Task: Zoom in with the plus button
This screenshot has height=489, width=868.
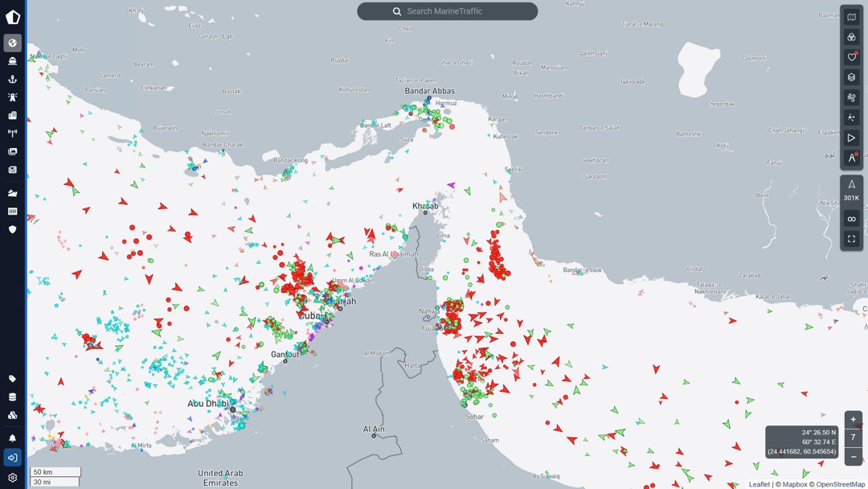Action: pos(853,419)
